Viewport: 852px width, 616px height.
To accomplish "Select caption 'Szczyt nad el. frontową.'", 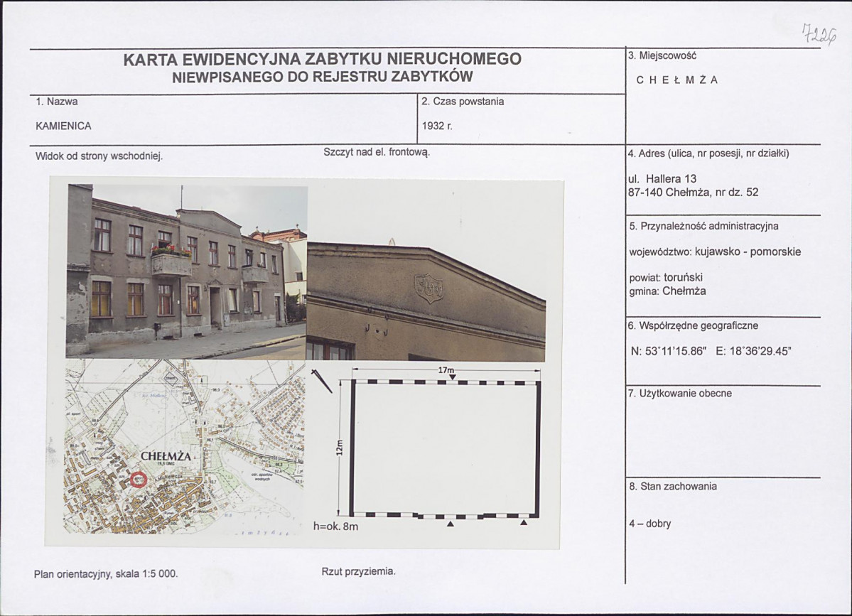I will [x=377, y=152].
